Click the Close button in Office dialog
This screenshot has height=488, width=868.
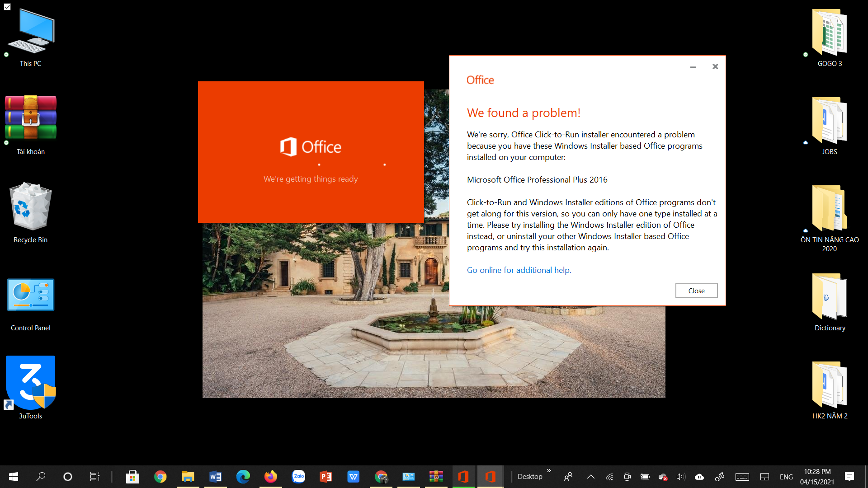pos(696,291)
